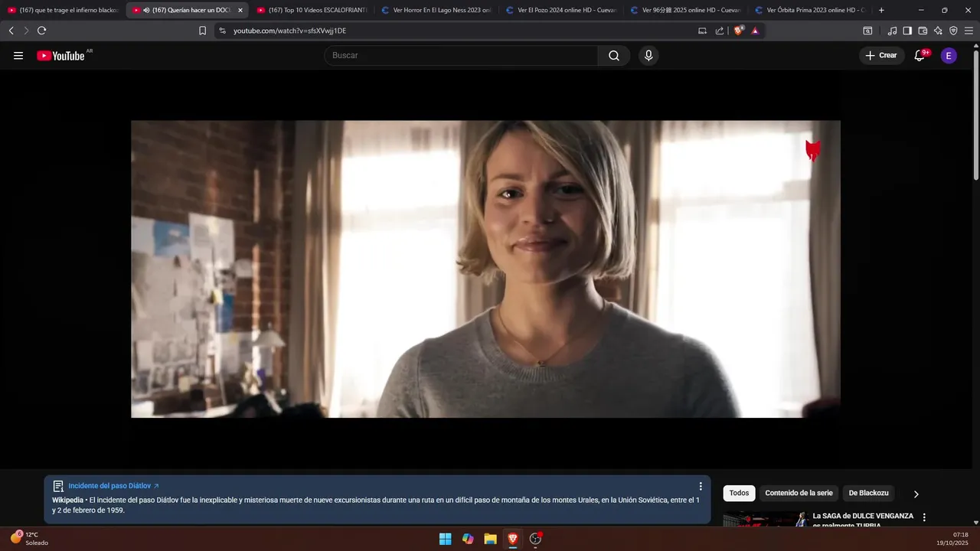Screen dimensions: 980x551
Task: Open a new browser tab
Action: point(881,10)
